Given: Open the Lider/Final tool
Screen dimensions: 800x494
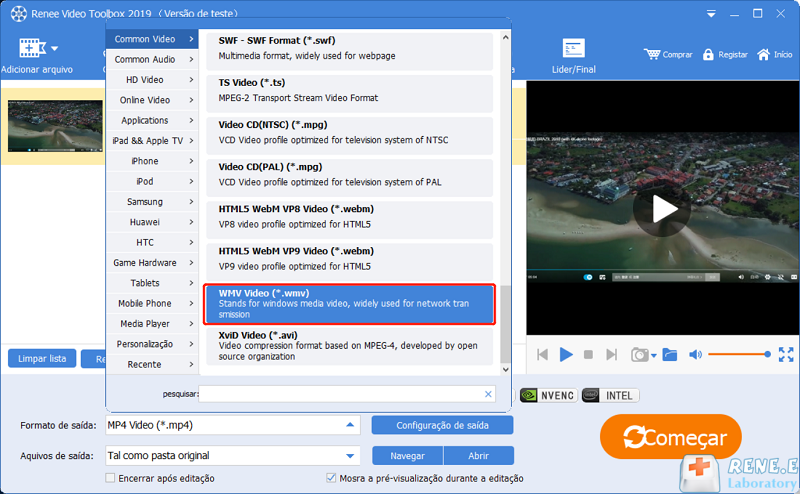Looking at the screenshot, I should (573, 56).
